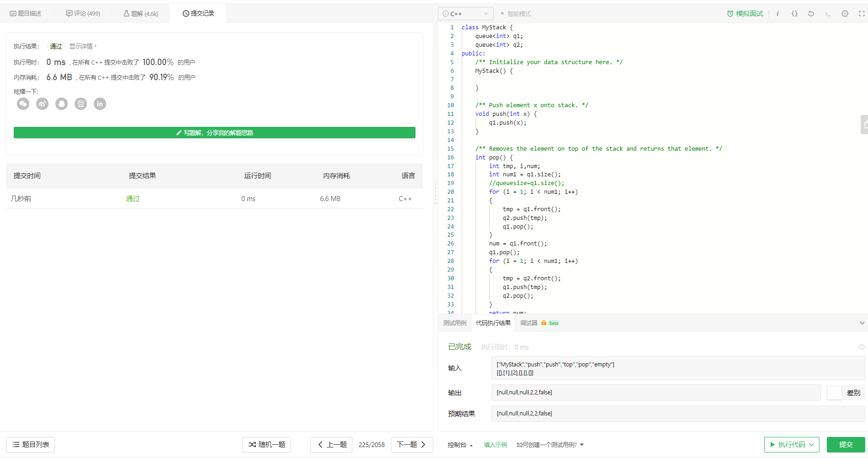Switch to test cases tab (测试用例)
Viewport: 868px width, 458px height.
tap(455, 323)
